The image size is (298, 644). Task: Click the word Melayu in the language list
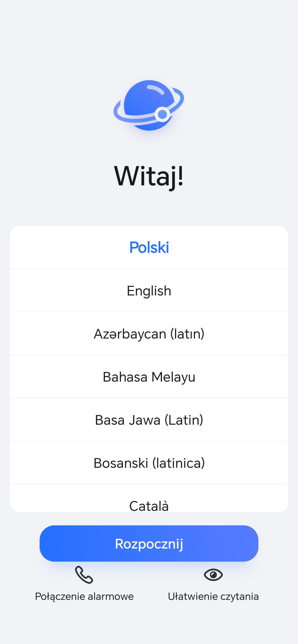click(173, 377)
